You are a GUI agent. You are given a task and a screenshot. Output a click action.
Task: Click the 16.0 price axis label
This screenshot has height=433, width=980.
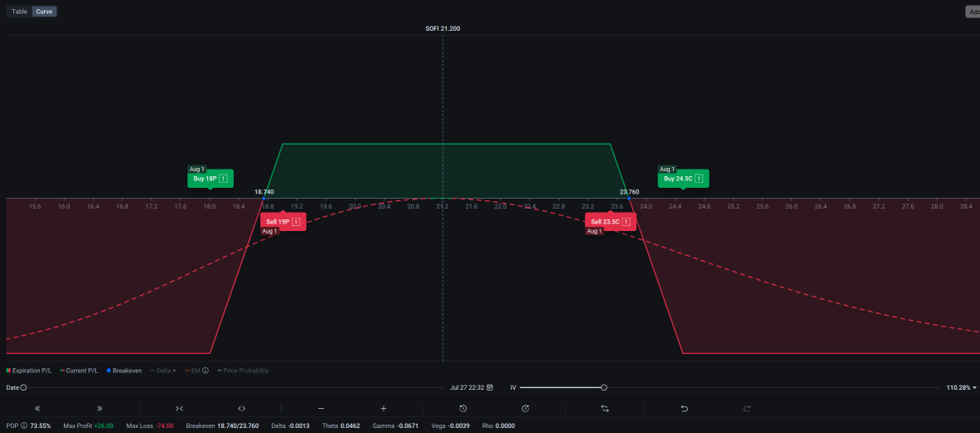pyautogui.click(x=64, y=206)
